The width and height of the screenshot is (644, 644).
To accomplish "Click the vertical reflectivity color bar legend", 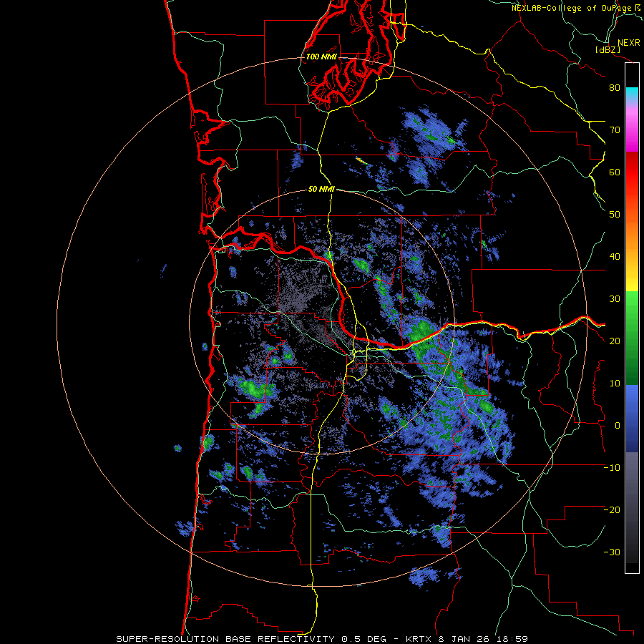I will coord(632,318).
